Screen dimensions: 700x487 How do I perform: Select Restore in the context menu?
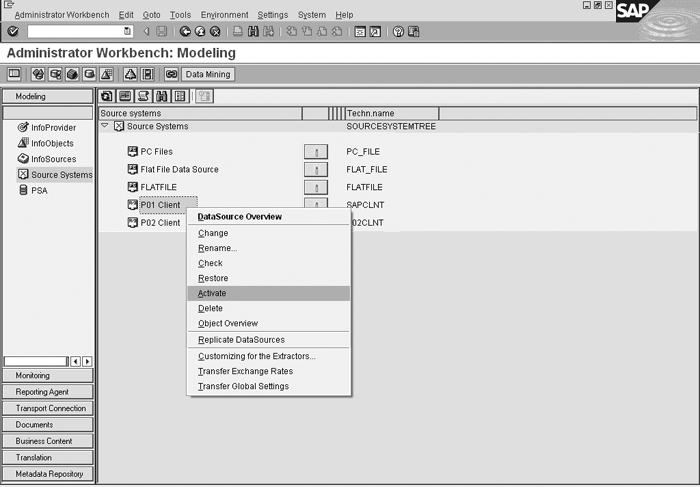268,278
